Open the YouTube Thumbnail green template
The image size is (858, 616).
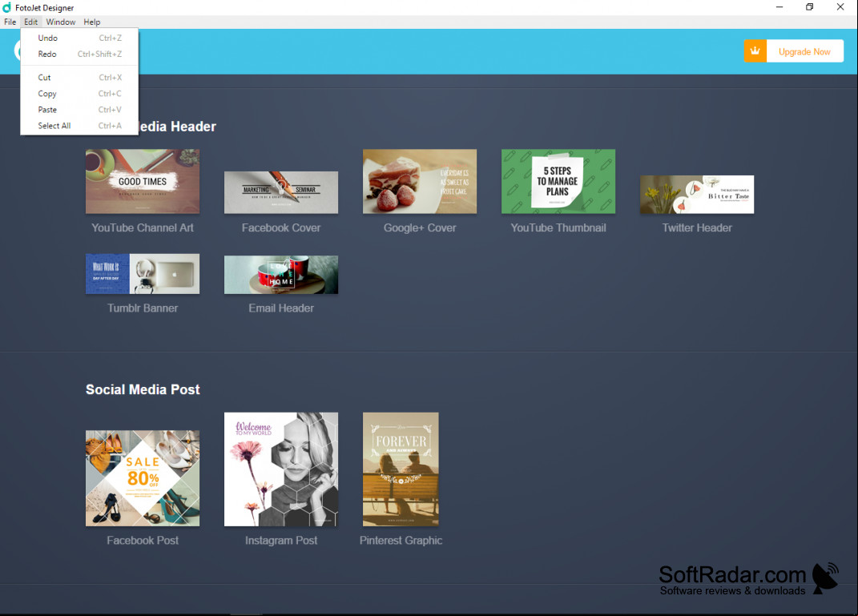click(x=558, y=181)
